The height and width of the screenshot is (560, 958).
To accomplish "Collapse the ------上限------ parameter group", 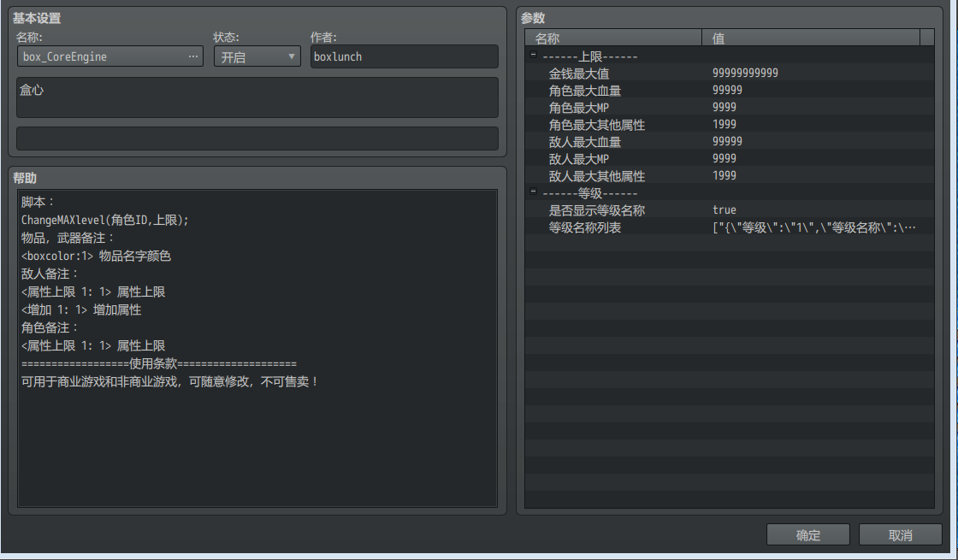I will point(533,55).
